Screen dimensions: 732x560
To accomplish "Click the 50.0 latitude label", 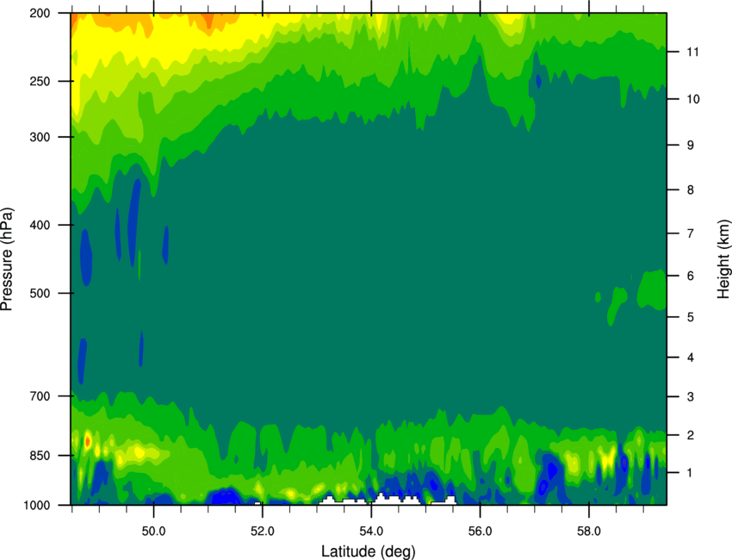I will click(x=153, y=532).
